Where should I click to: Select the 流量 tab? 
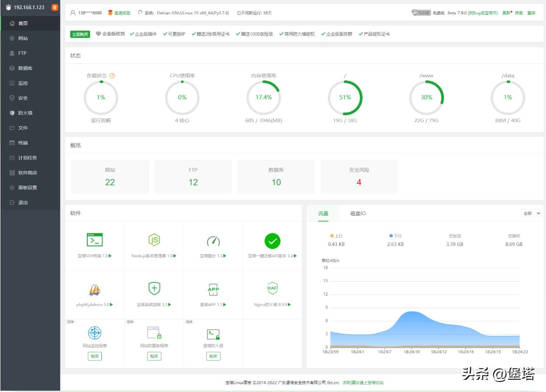(x=323, y=213)
